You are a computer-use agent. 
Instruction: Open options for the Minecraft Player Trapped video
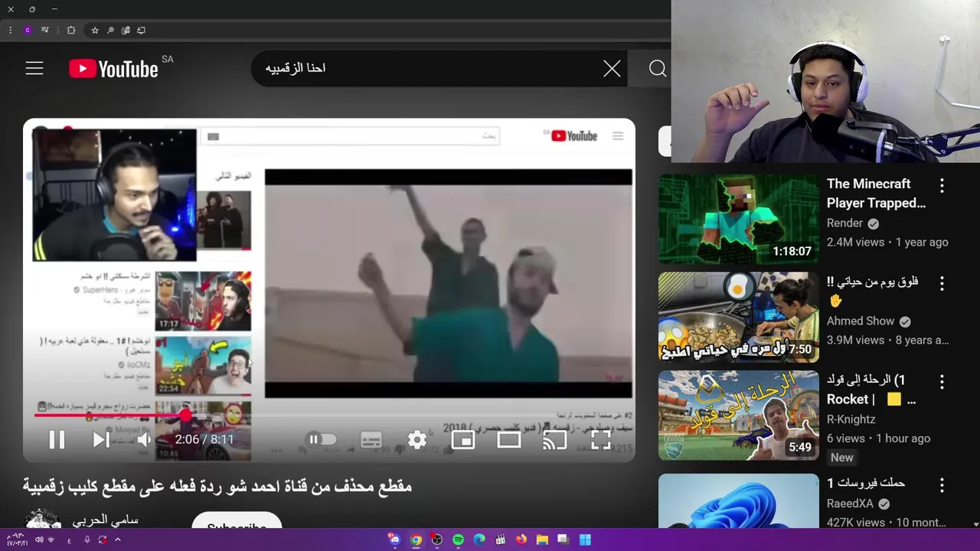tap(942, 185)
